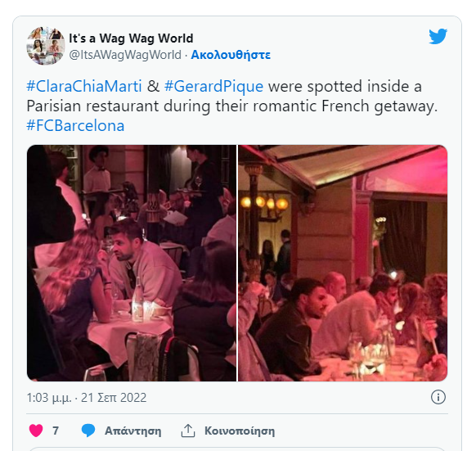Click the blue reply speech bubble icon
The image size is (476, 451).
click(x=88, y=431)
